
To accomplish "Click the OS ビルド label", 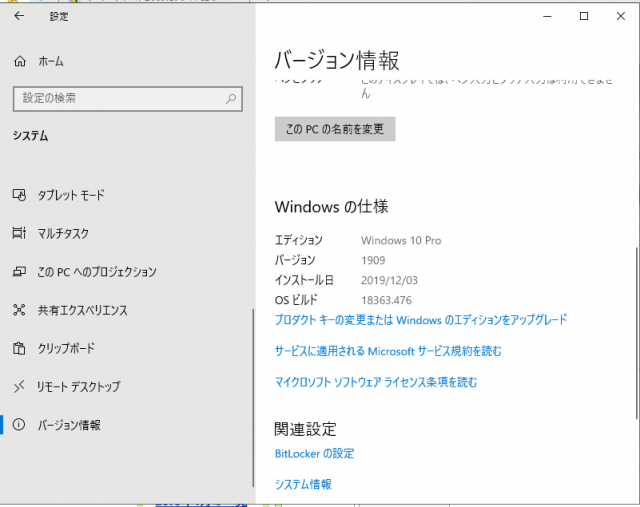I will tap(296, 300).
